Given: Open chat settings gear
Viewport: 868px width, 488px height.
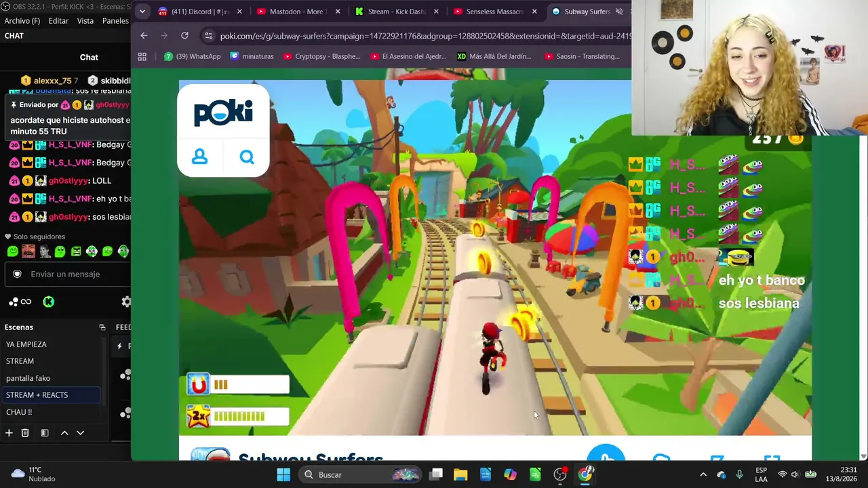Looking at the screenshot, I should [x=126, y=302].
